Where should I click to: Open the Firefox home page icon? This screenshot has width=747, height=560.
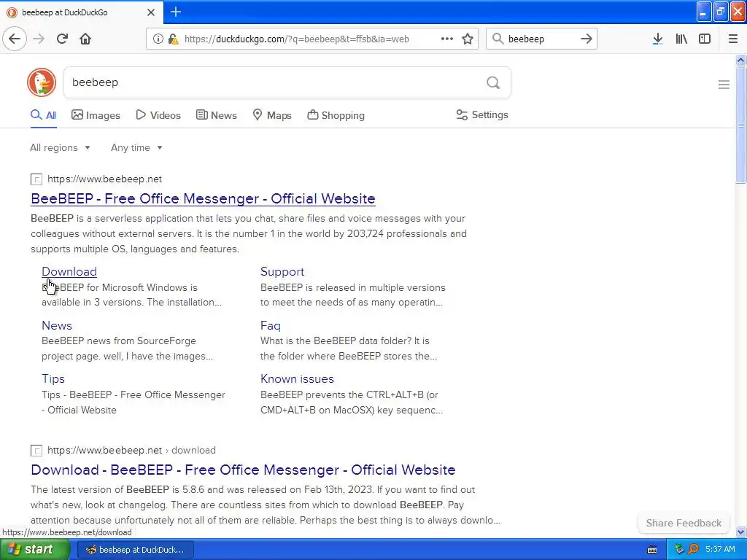pyautogui.click(x=85, y=39)
